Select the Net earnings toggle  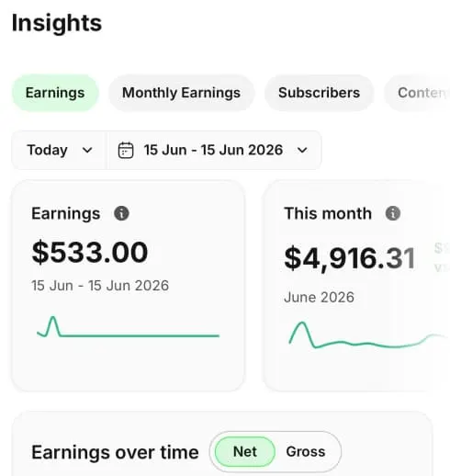(245, 452)
